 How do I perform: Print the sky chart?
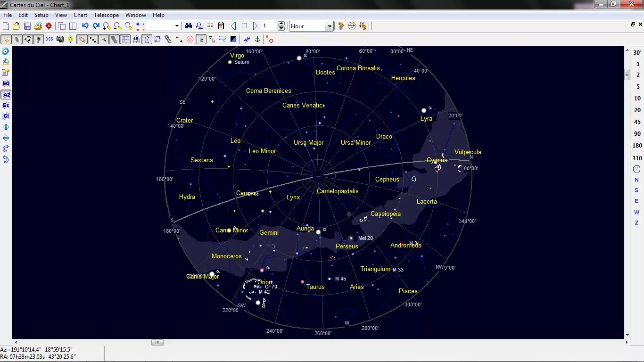pos(38,26)
